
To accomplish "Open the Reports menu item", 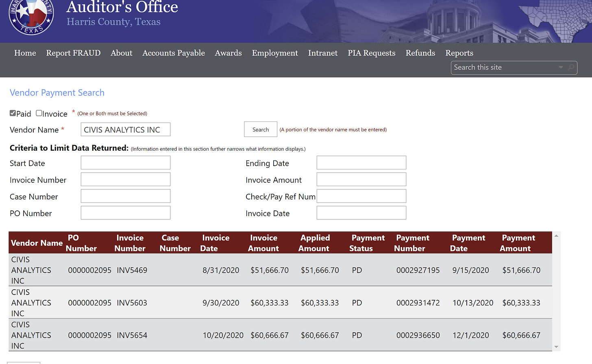I will (459, 53).
